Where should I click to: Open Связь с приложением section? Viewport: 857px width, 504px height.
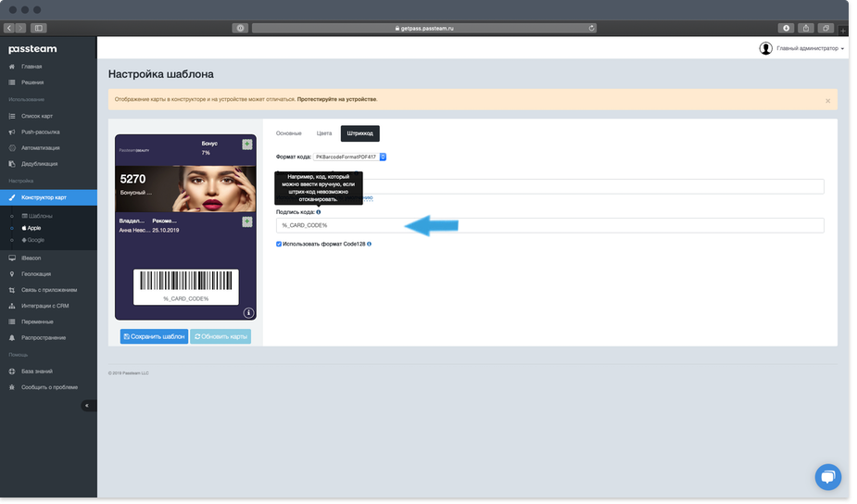tap(49, 290)
